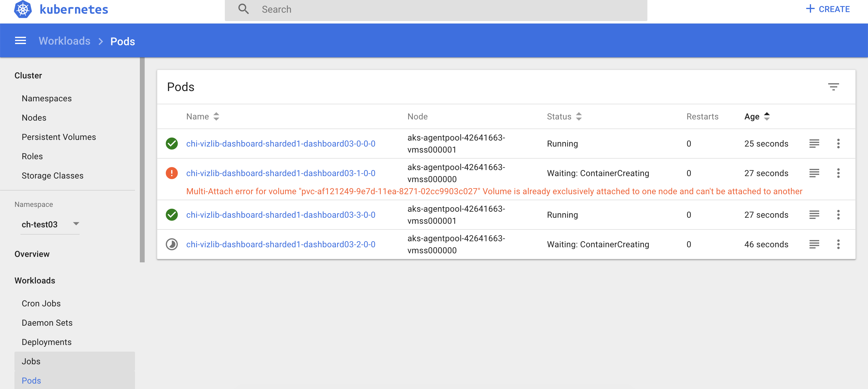View logs for pod dashboard03-2-0-0
This screenshot has width=868, height=389.
(814, 244)
